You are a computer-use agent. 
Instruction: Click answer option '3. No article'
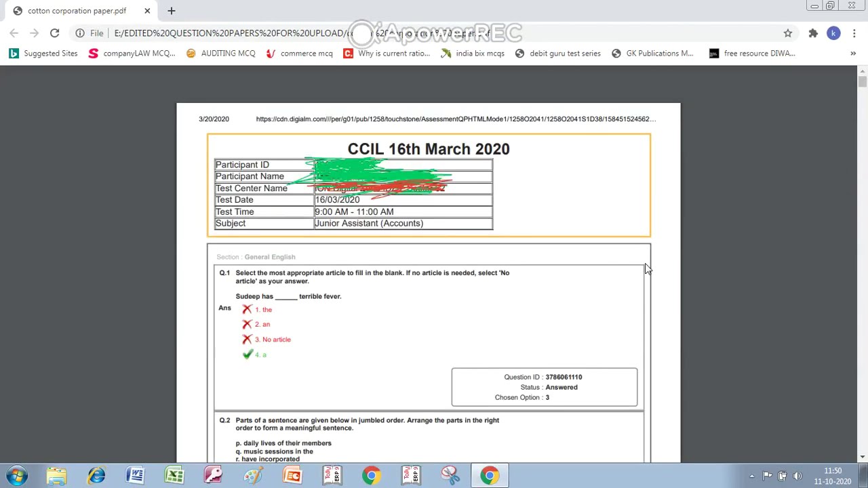(273, 340)
